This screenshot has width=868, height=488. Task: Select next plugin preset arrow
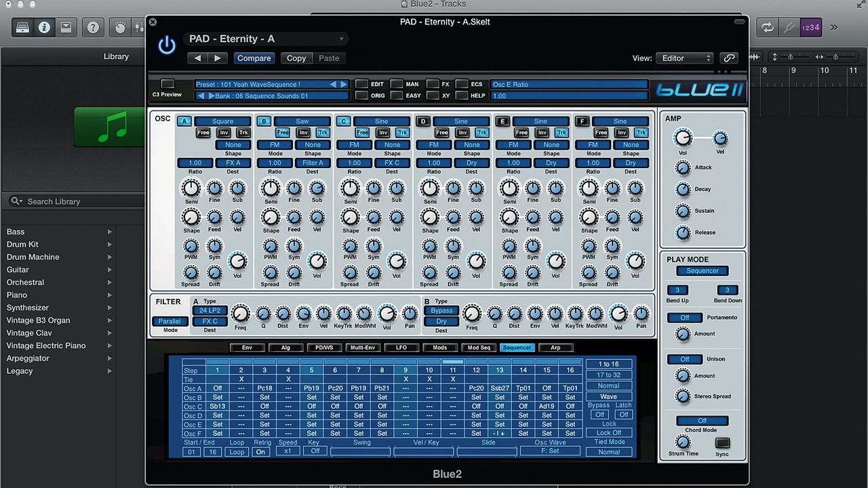pyautogui.click(x=217, y=58)
